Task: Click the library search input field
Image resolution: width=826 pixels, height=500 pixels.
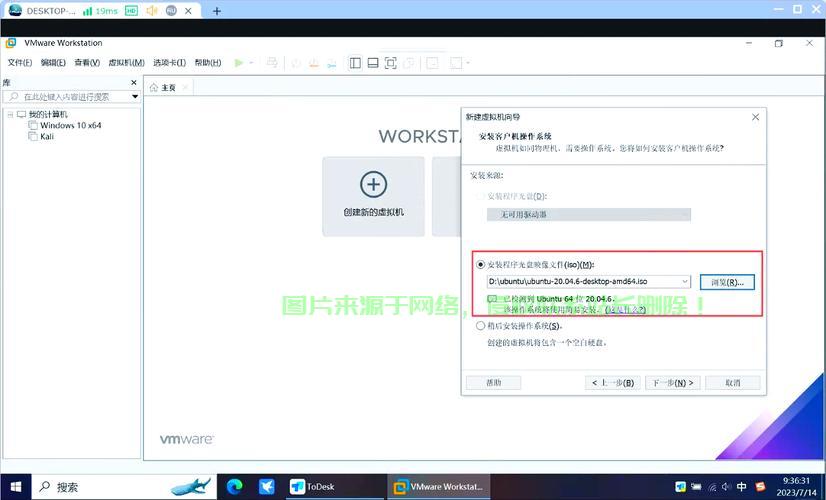Action: tap(70, 97)
